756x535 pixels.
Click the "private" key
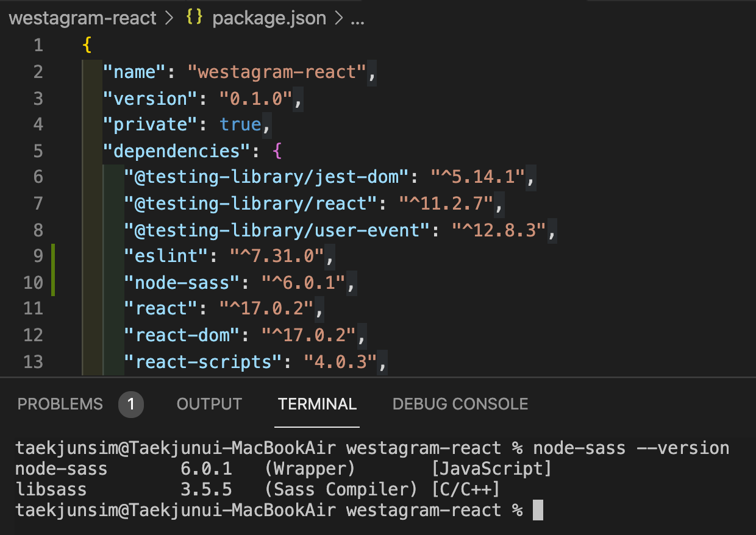click(150, 124)
